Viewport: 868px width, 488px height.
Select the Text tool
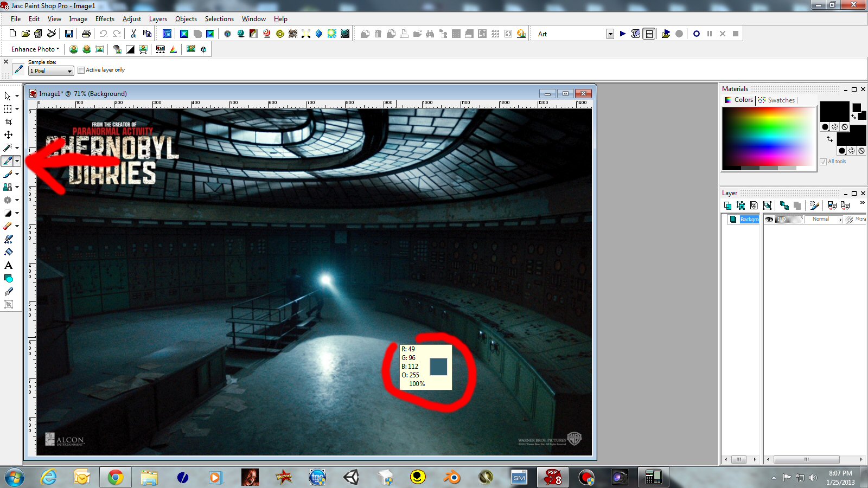point(8,265)
